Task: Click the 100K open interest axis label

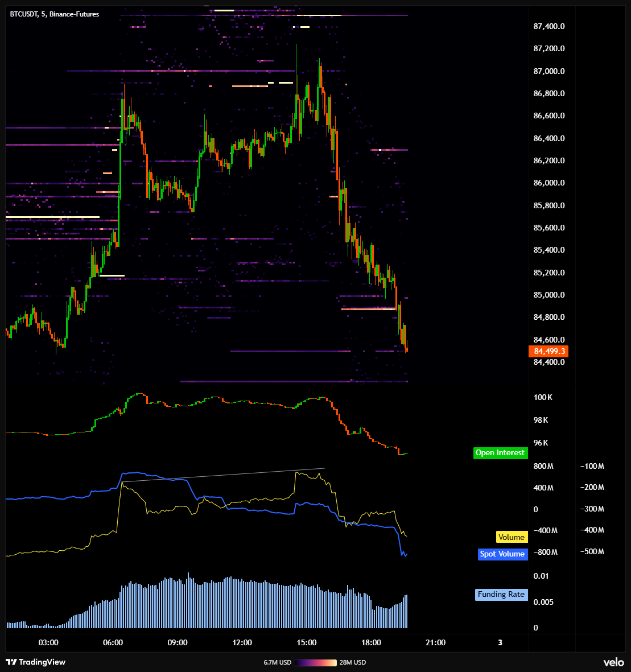Action: (x=543, y=398)
